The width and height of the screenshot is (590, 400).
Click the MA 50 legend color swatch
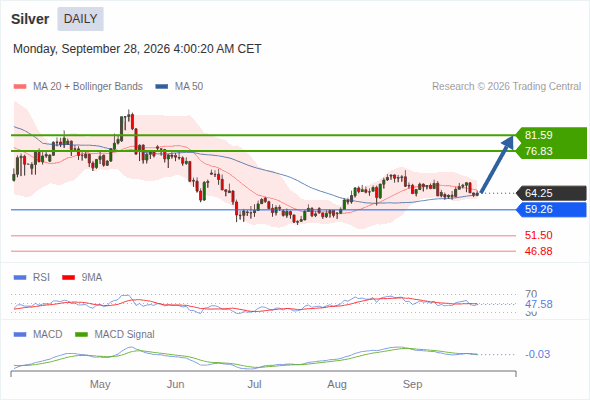pos(162,87)
